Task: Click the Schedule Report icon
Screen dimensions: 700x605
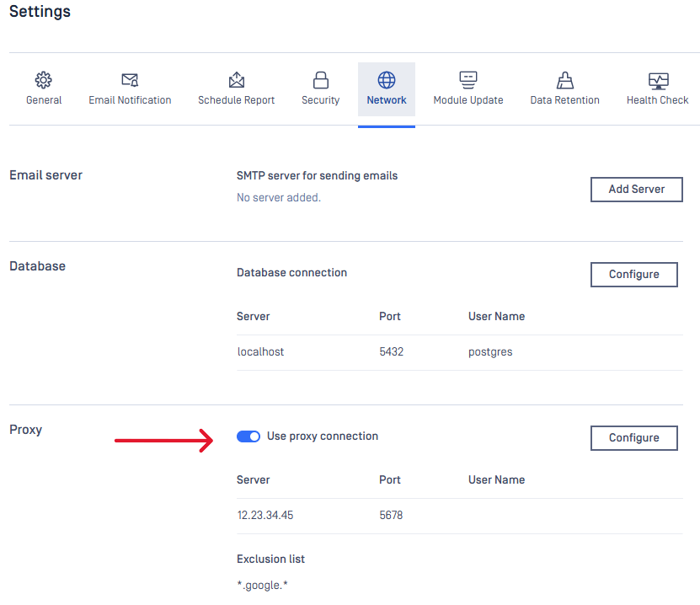Action: click(237, 80)
